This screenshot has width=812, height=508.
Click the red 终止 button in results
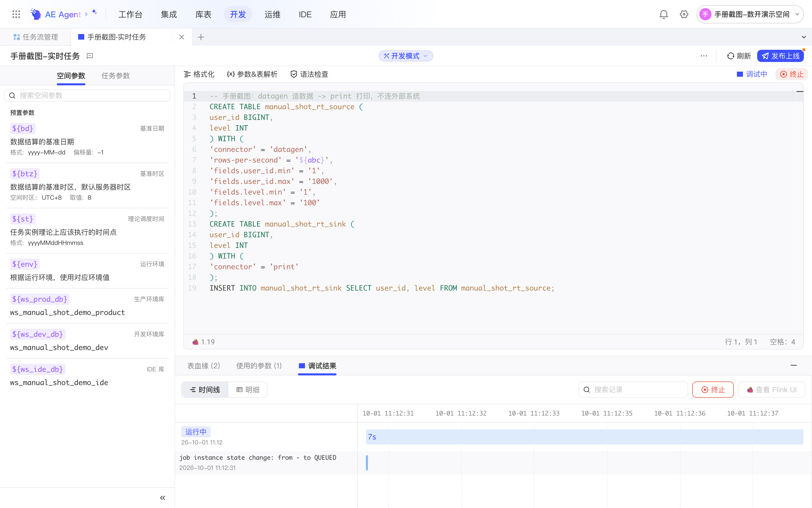[713, 389]
